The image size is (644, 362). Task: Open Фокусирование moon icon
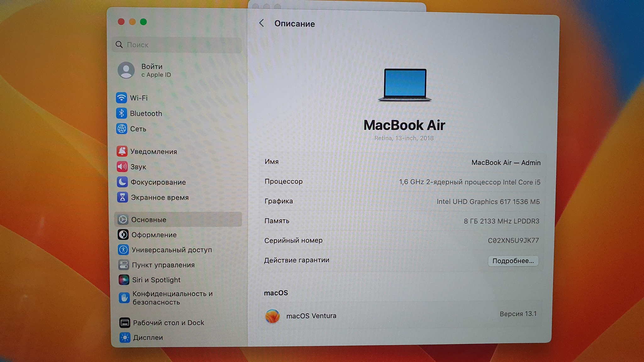coord(122,182)
